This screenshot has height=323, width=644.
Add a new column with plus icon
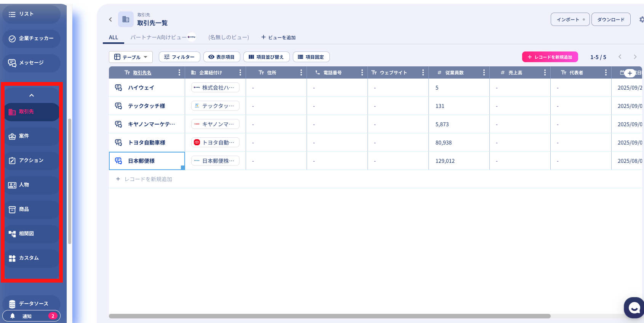coord(630,73)
